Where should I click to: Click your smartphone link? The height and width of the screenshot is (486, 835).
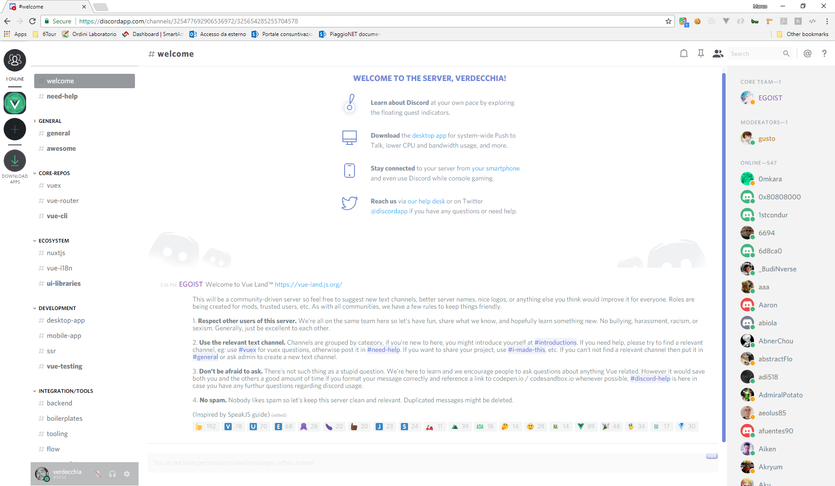point(495,168)
